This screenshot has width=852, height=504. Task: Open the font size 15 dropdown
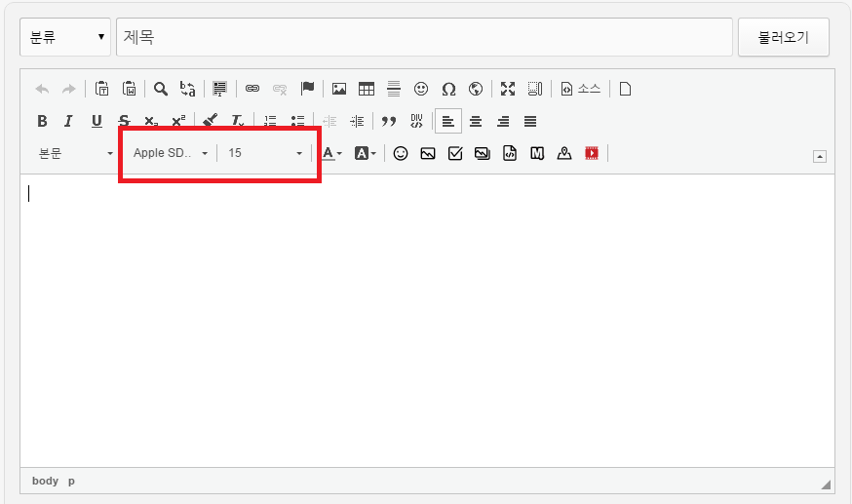click(265, 153)
